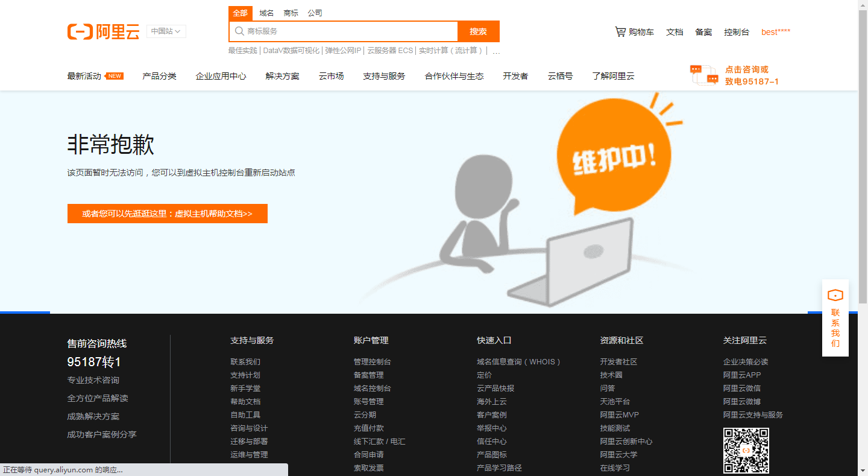Open footer link 阿里云MVP
868x476 pixels.
[620, 415]
